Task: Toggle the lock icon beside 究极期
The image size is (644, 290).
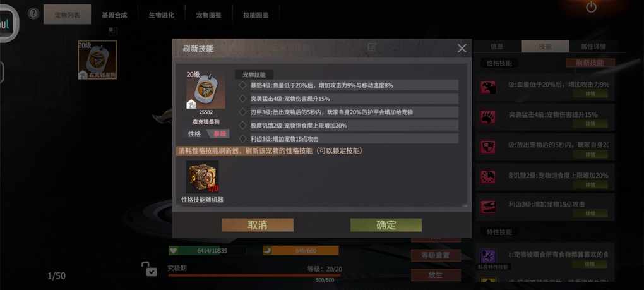Action: (x=149, y=269)
